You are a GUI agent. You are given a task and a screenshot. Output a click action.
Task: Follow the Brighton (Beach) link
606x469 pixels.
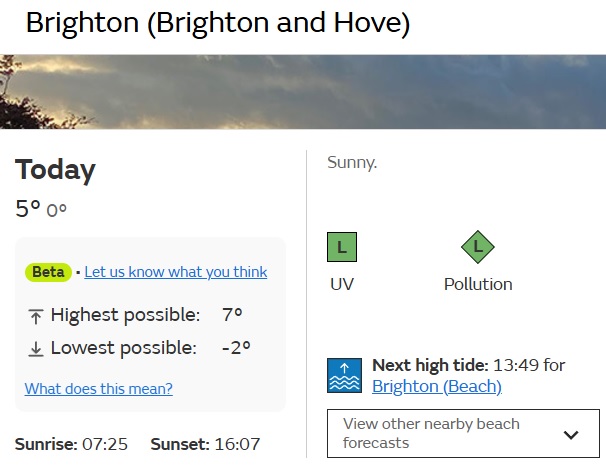(437, 386)
